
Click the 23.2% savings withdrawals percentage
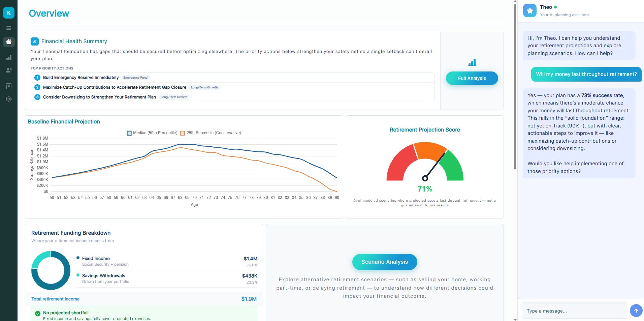252,283
